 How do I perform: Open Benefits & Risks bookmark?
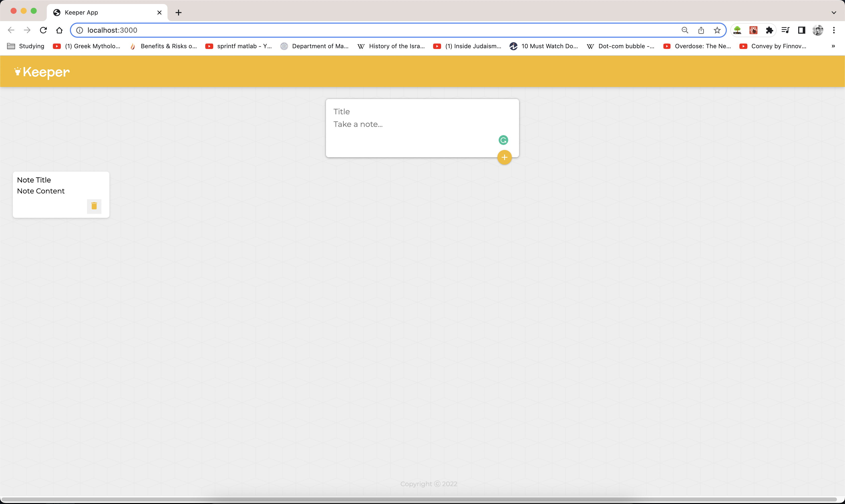[163, 46]
